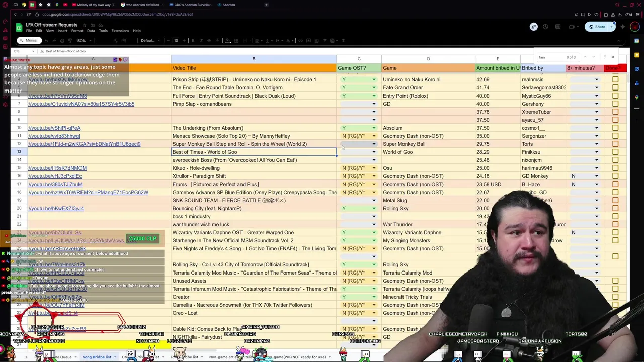Open 8+ minutes dropdown for realnmsis row
The width and height of the screenshot is (644, 362).
[597, 79]
